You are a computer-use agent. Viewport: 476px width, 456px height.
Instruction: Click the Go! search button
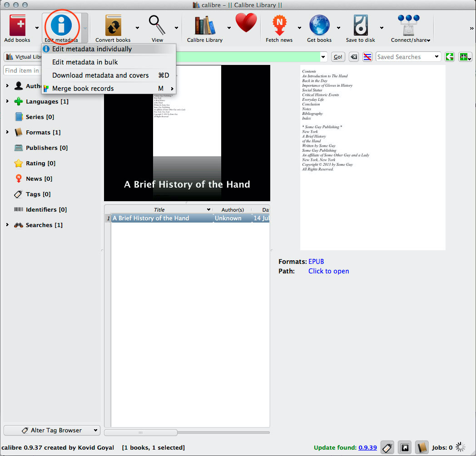click(x=338, y=57)
